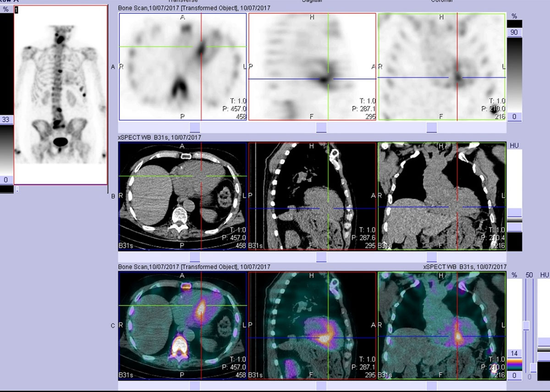Click slice slider under fused transverse view
Viewport: 550px width, 392px height.
click(195, 386)
